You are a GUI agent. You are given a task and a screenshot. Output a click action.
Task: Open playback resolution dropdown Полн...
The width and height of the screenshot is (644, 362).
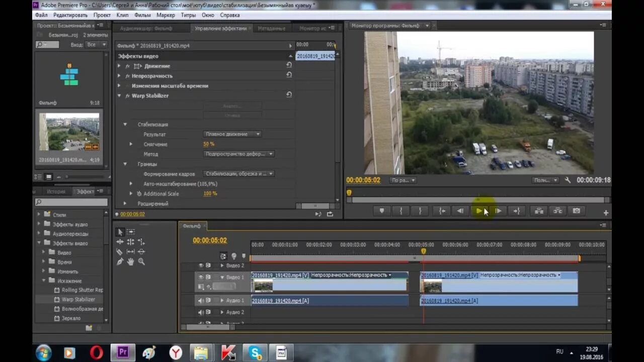tap(545, 180)
